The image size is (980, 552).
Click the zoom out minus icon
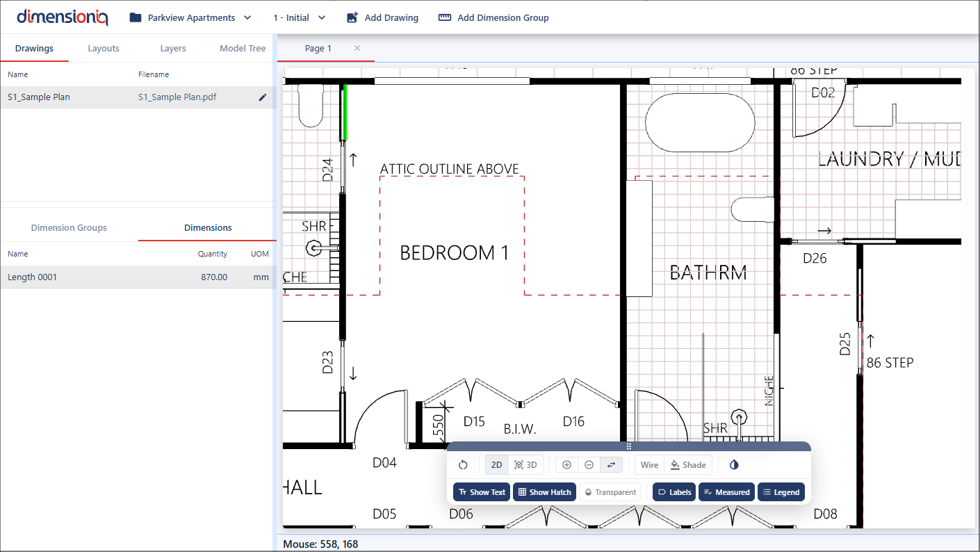pyautogui.click(x=589, y=465)
